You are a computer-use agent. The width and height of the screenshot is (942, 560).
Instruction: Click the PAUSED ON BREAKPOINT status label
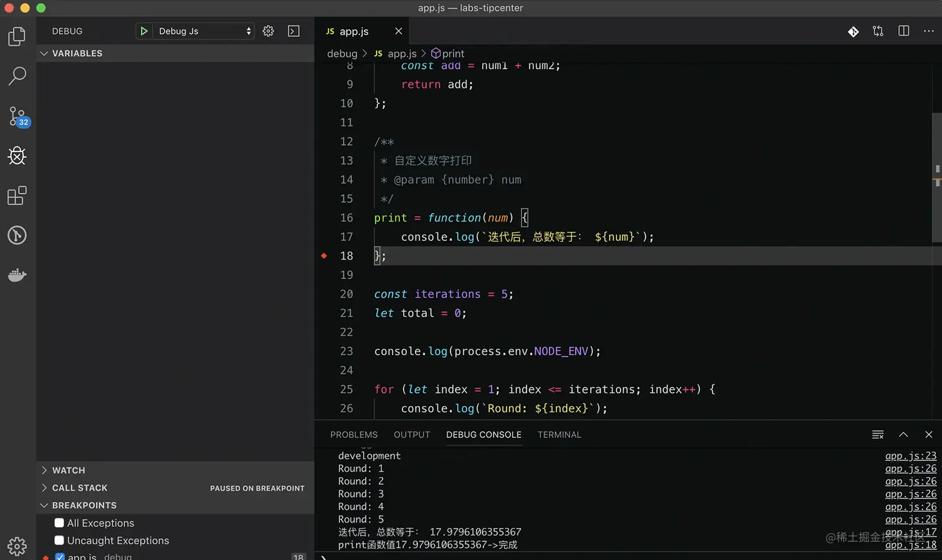pyautogui.click(x=257, y=488)
